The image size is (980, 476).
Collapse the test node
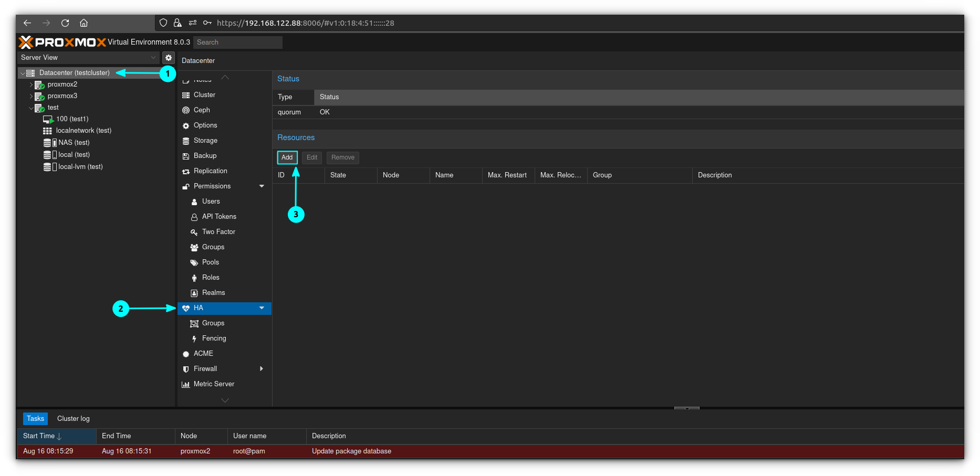[31, 108]
